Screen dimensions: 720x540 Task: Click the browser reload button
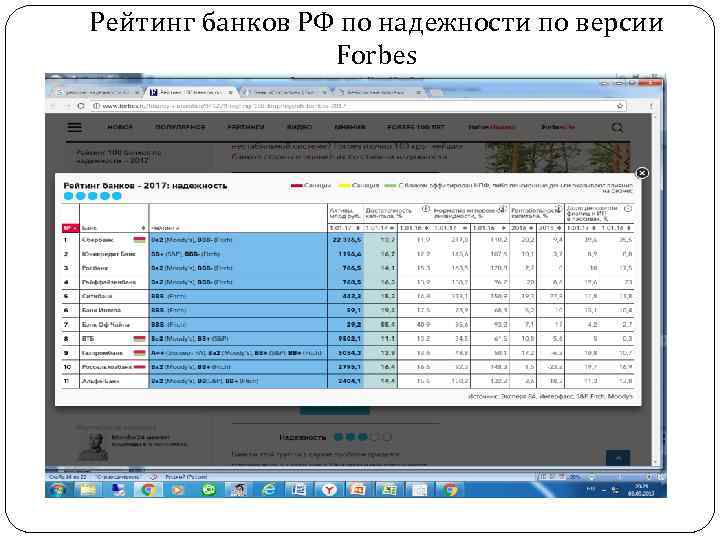click(81, 106)
